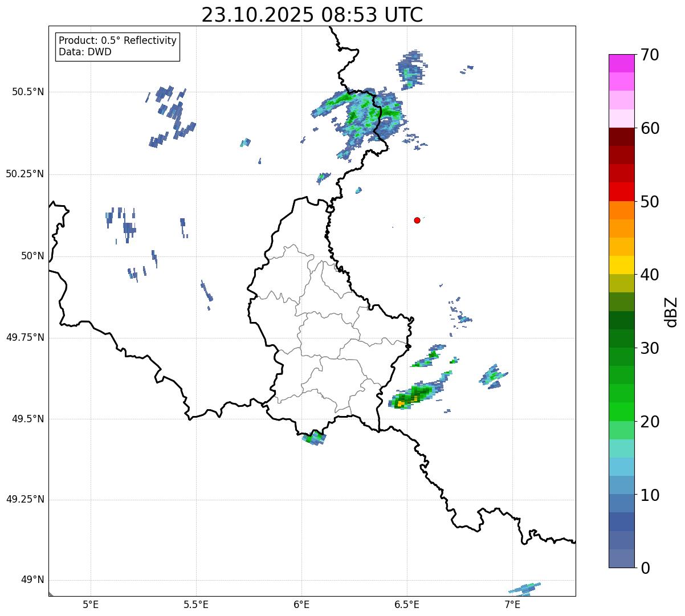Viewport: 685px width, 616px height.
Task: Select the yellow colorbar swatch at 40
Action: click(x=621, y=265)
